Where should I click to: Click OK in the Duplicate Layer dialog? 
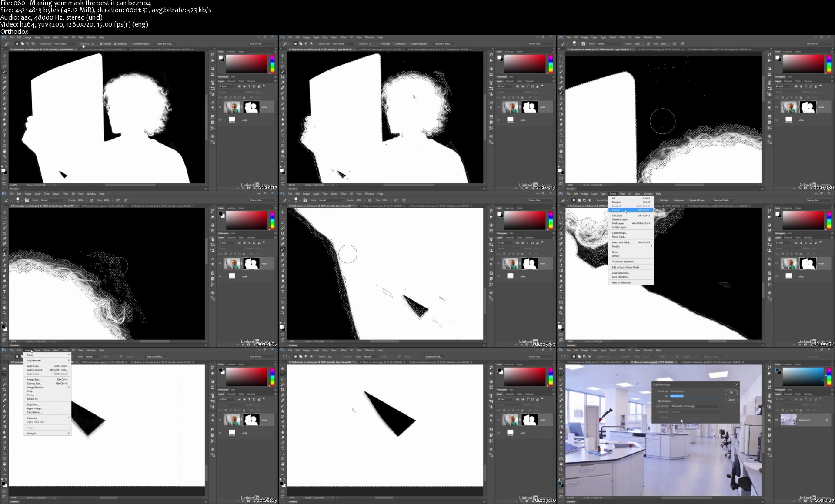click(x=731, y=392)
